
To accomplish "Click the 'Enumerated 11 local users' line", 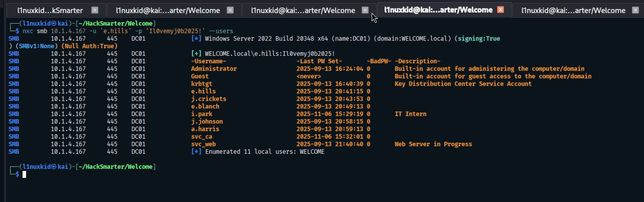I will coord(264,152).
